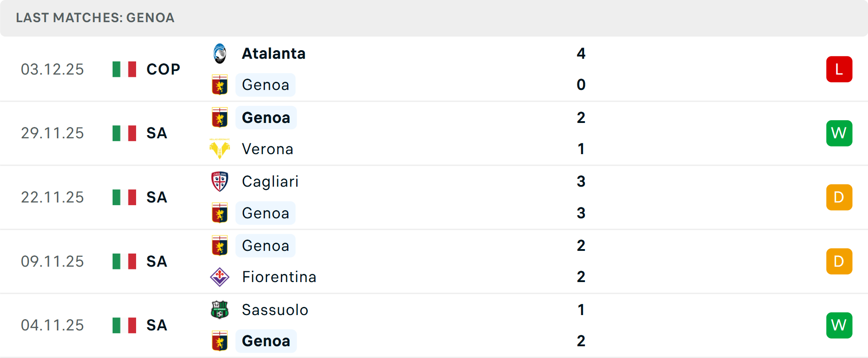868x358 pixels.
Task: Click the Atalanta club crest icon
Action: (220, 54)
